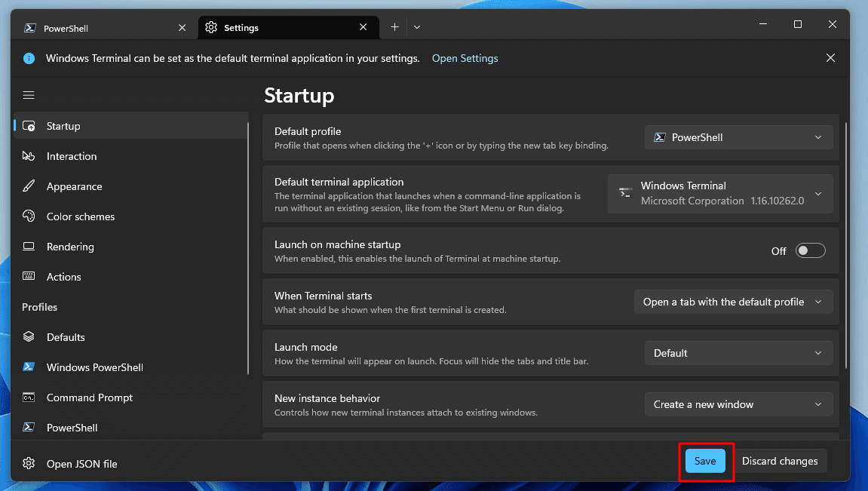Select the Appearance brush icon
This screenshot has width=868, height=491.
pos(29,186)
